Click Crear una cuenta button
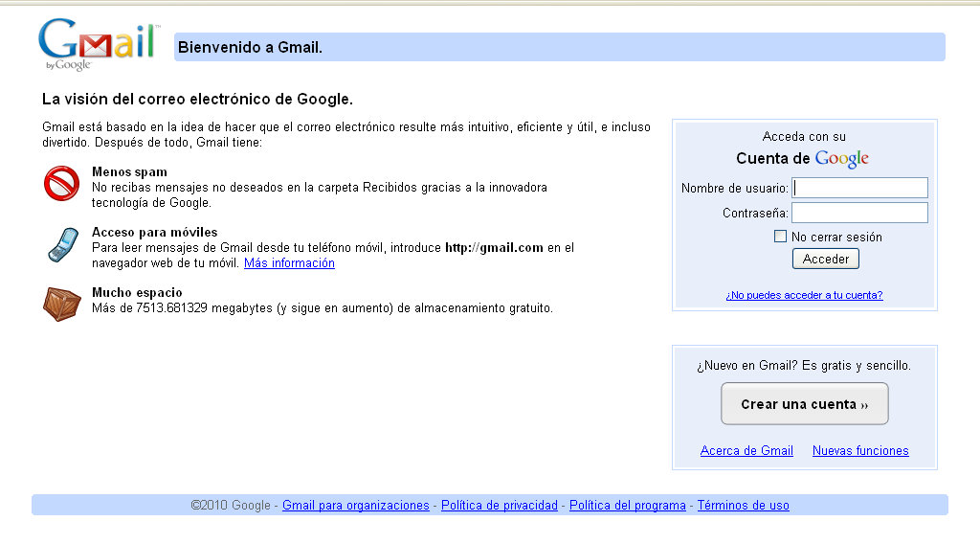This screenshot has height=544, width=980. click(x=804, y=404)
